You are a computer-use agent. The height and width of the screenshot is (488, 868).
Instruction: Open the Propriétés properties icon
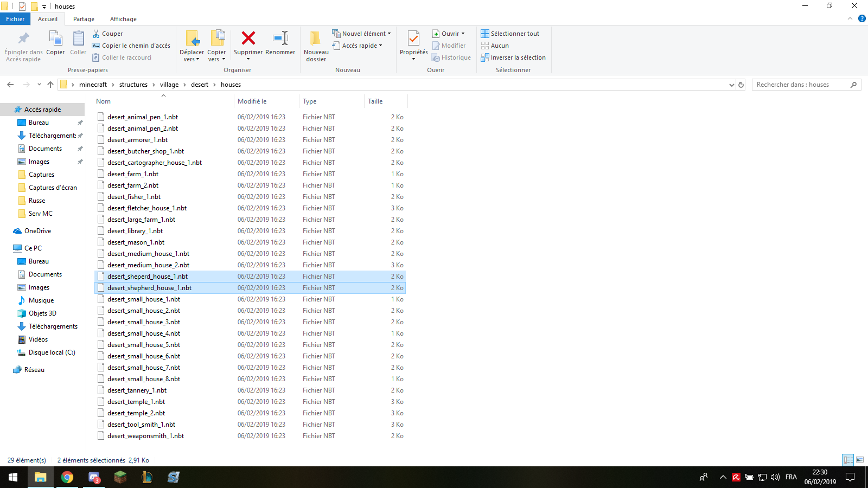[413, 39]
